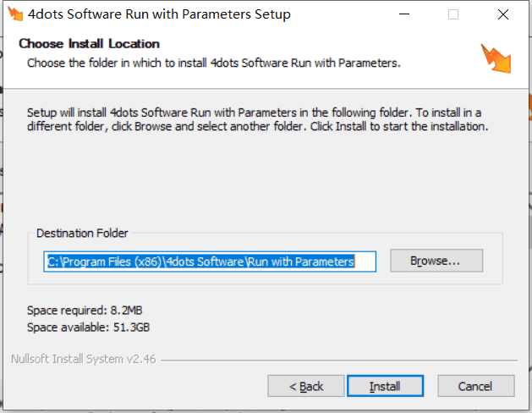This screenshot has height=413, width=532.
Task: Click the setup instruction paragraph text
Action: coord(257,119)
